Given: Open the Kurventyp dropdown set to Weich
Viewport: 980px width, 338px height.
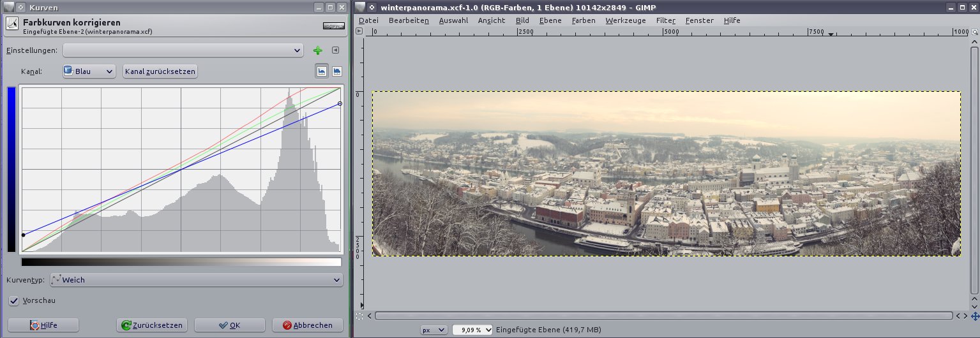Looking at the screenshot, I should 196,280.
